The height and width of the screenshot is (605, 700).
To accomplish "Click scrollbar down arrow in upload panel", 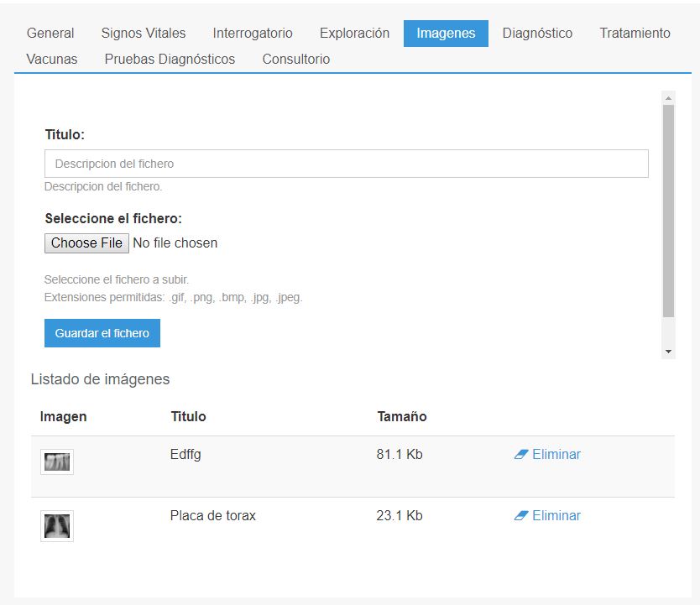I will [x=668, y=352].
